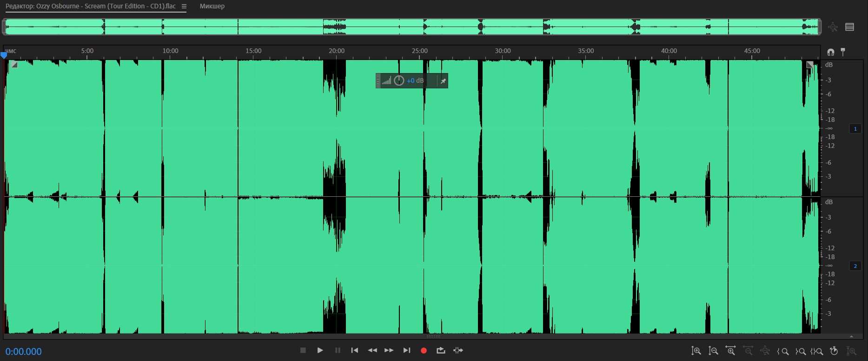Toggle Skip Selection button
The image size is (868, 361).
point(458,350)
